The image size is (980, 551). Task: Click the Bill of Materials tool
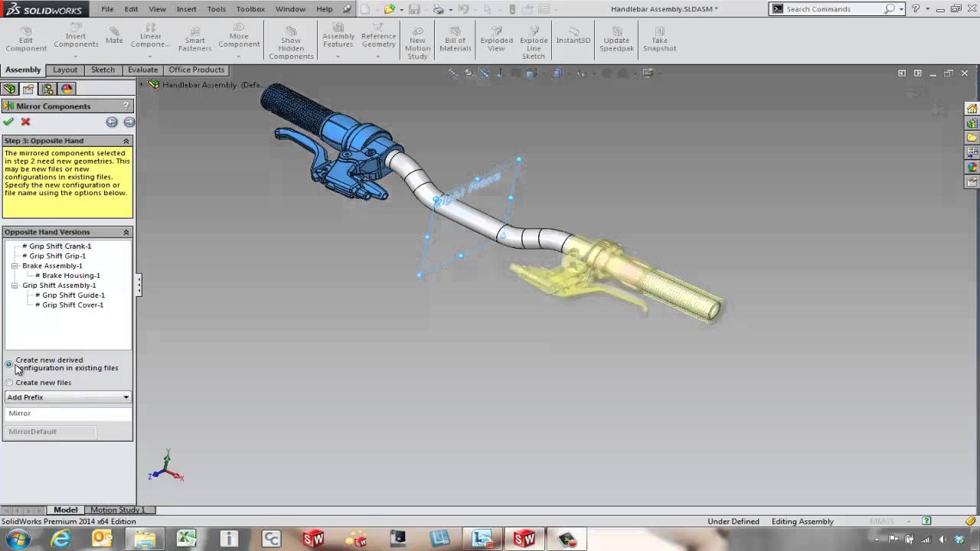(456, 39)
